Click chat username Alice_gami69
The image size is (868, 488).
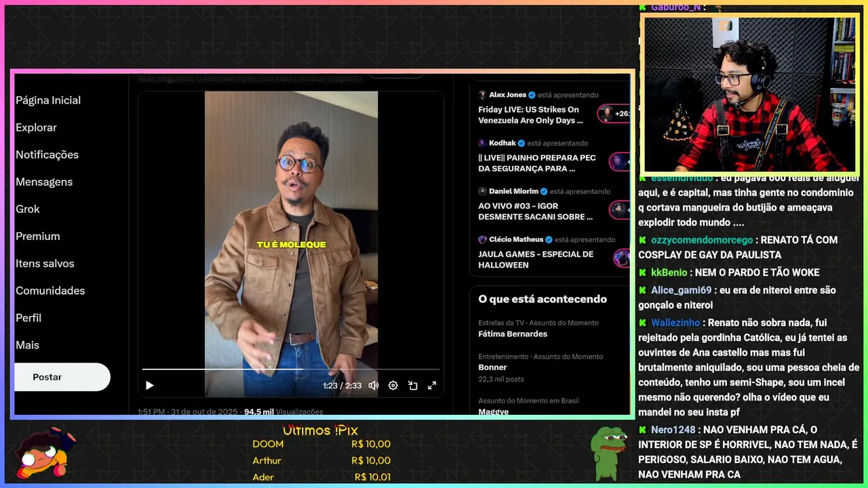[x=682, y=290]
